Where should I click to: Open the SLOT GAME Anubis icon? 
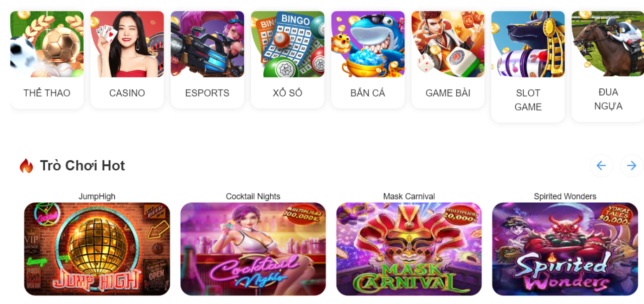click(x=528, y=44)
